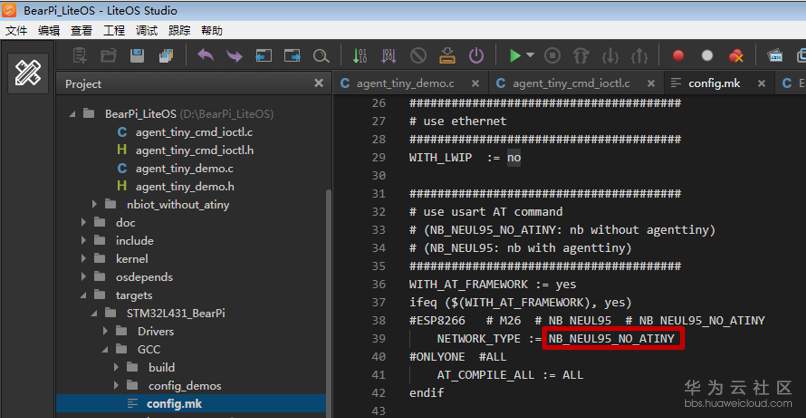The height and width of the screenshot is (418, 806).
Task: Open the 查看 menu
Action: (x=81, y=30)
